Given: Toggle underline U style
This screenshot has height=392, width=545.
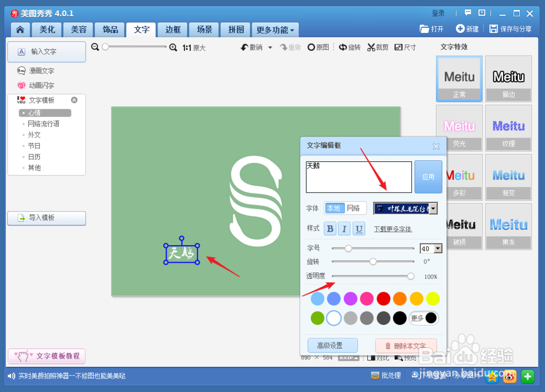Looking at the screenshot, I should point(359,228).
